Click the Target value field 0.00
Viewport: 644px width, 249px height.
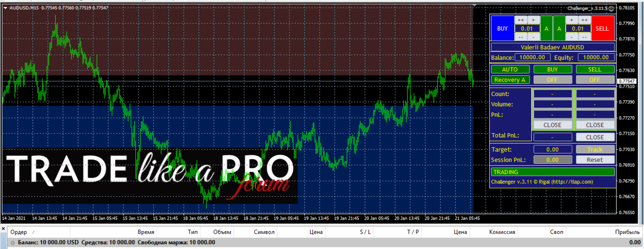click(553, 149)
